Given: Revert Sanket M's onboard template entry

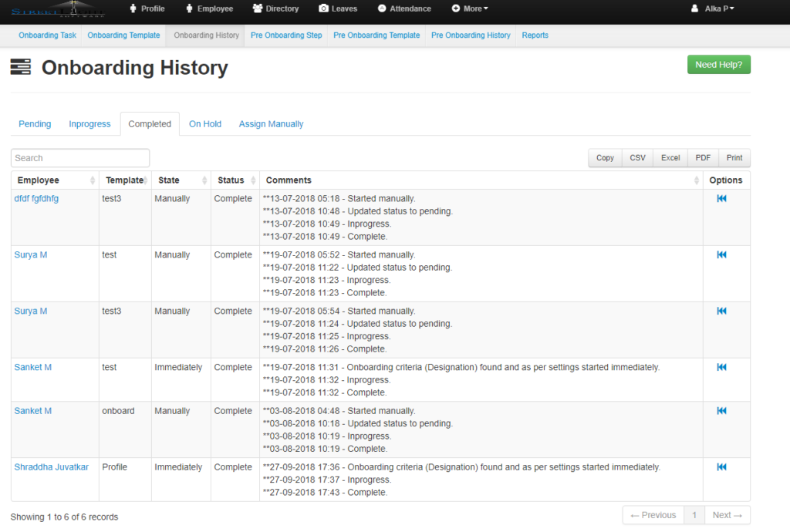Looking at the screenshot, I should click(721, 411).
